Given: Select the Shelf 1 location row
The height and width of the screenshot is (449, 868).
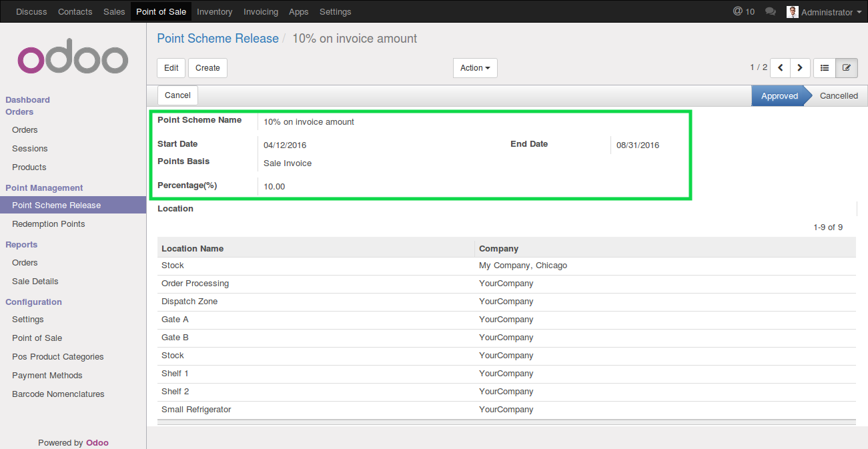Looking at the screenshot, I should [x=506, y=374].
